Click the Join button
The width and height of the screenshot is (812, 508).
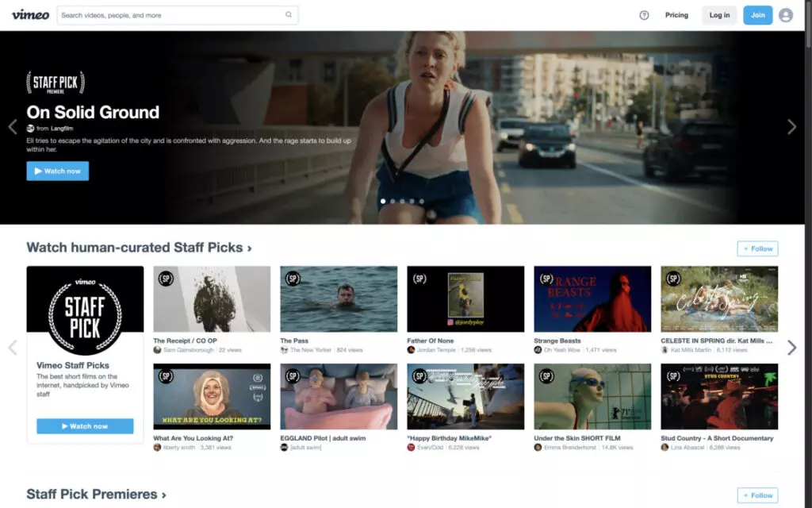click(x=757, y=15)
